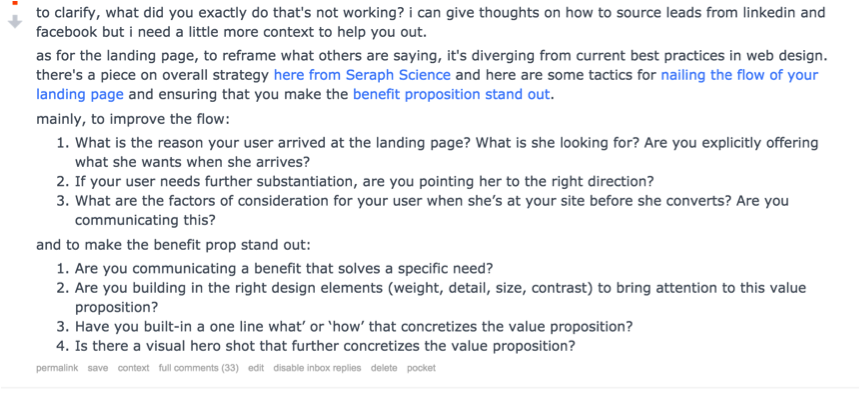Click the list item about further substantiation

(356, 181)
